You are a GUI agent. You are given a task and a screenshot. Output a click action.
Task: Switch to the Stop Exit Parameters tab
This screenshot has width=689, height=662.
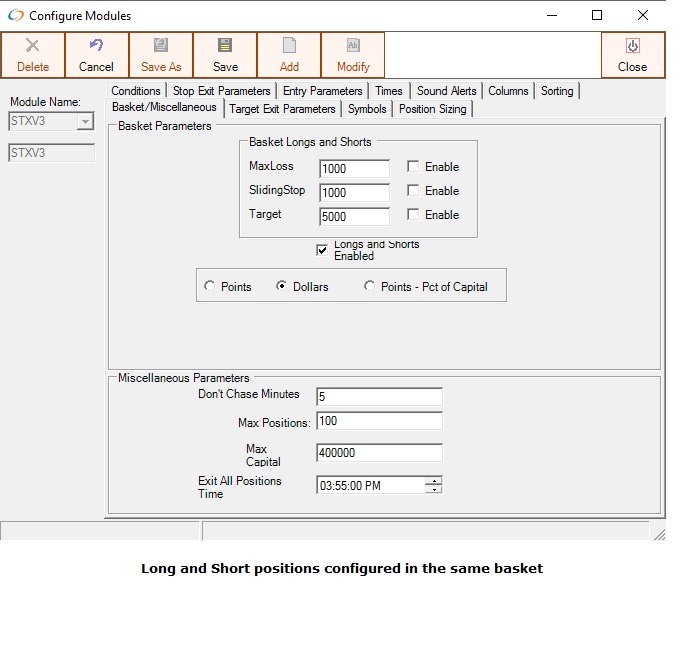pyautogui.click(x=222, y=91)
